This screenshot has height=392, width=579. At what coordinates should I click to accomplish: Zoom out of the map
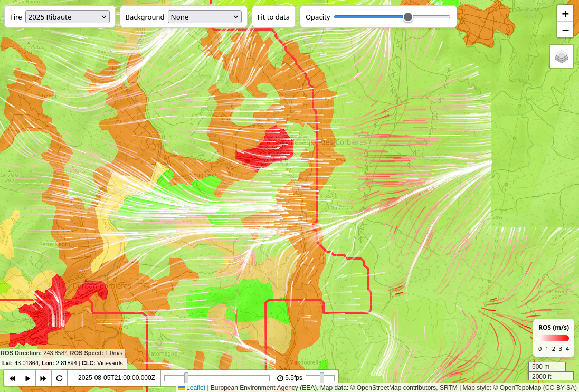565,30
